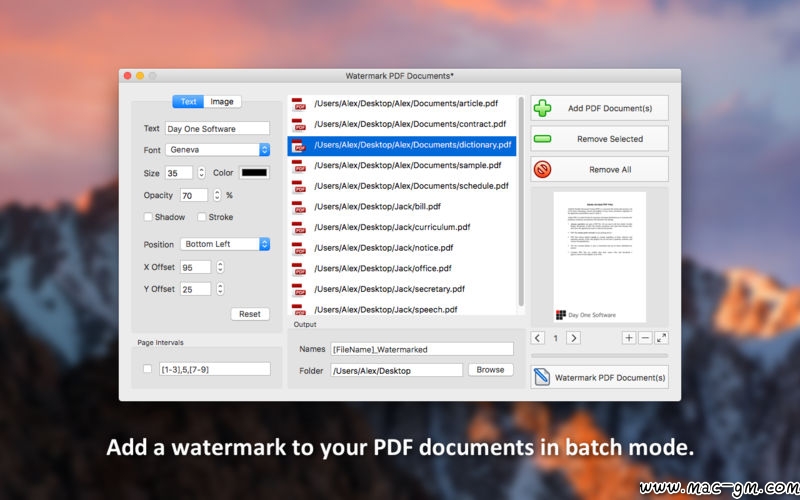Click the Reset button

[x=250, y=314]
